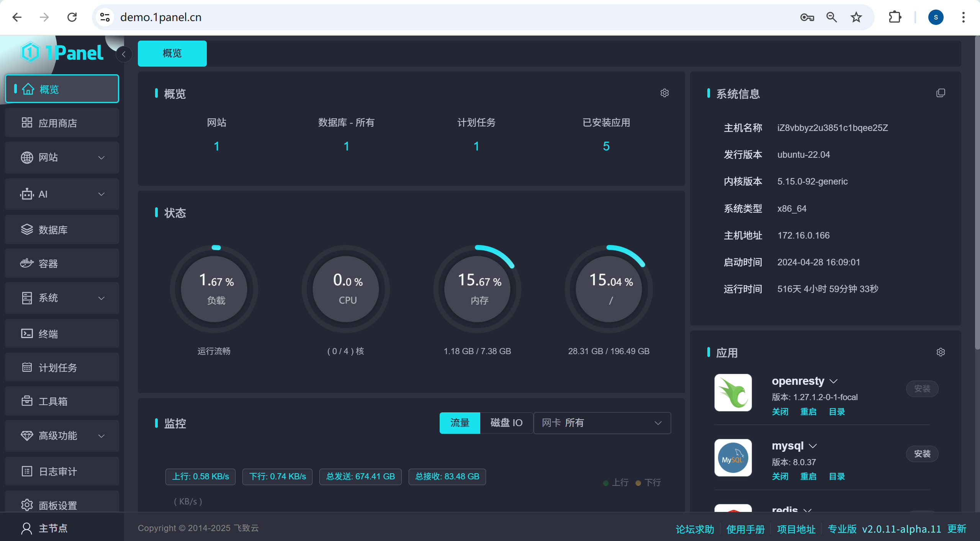The height and width of the screenshot is (541, 980).
Task: Select the 流量 monitoring toggle
Action: point(460,423)
